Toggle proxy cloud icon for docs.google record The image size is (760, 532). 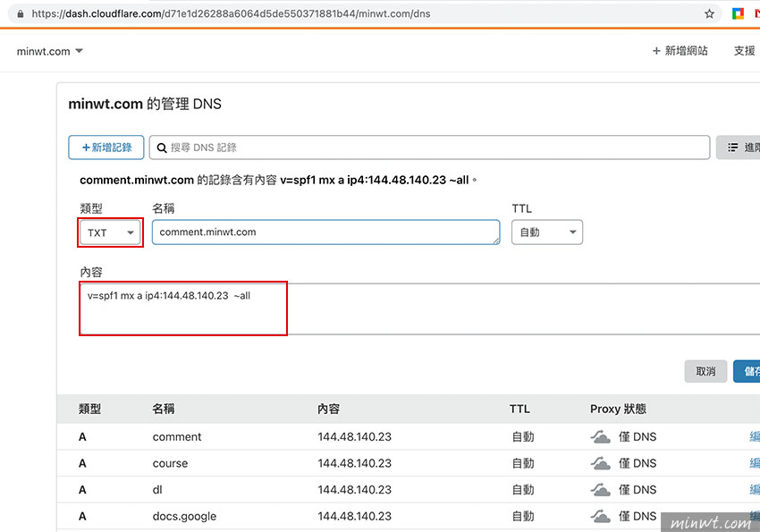(x=600, y=517)
